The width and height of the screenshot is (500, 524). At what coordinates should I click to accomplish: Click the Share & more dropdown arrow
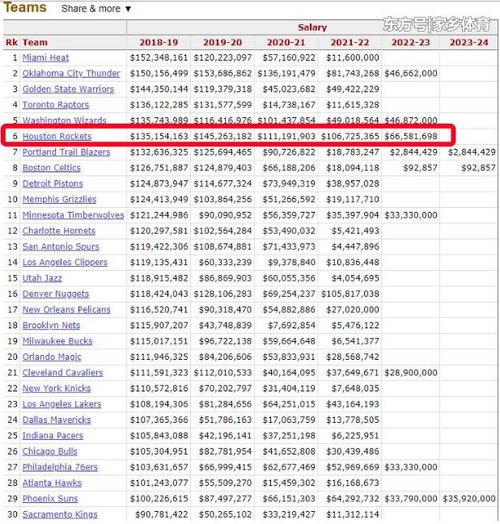(128, 9)
